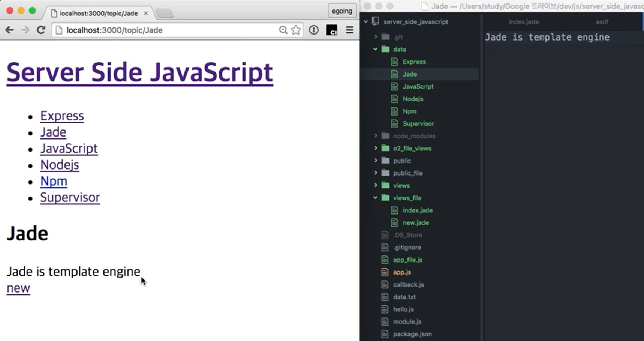Screen dimensions: 644x341
Task: Click the page description paragraph in browser
Action: click(x=73, y=272)
